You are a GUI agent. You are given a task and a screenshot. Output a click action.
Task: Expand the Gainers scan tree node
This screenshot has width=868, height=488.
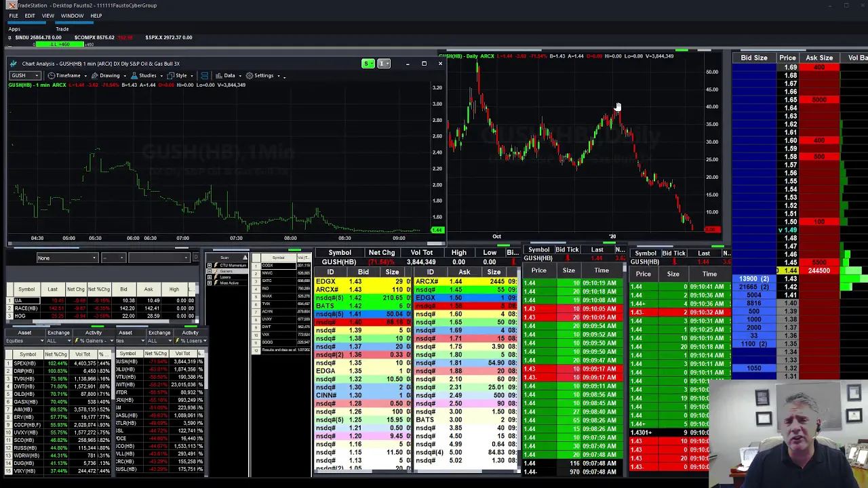click(x=210, y=271)
